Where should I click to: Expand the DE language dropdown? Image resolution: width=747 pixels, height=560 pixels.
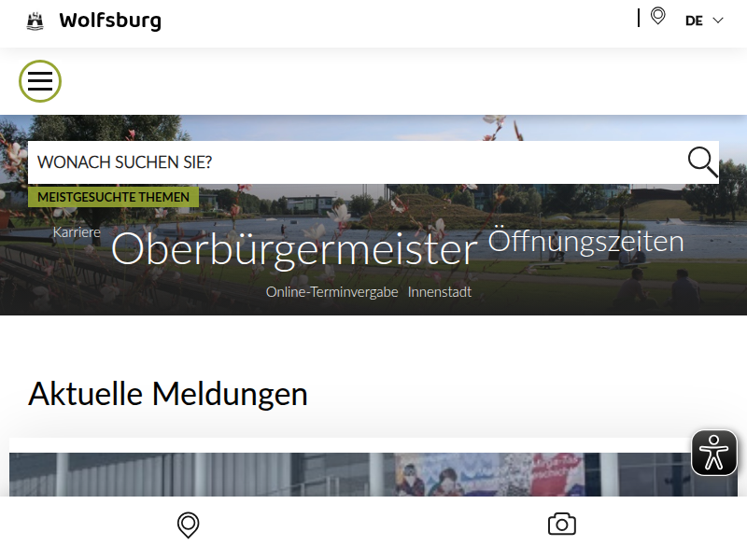point(704,21)
